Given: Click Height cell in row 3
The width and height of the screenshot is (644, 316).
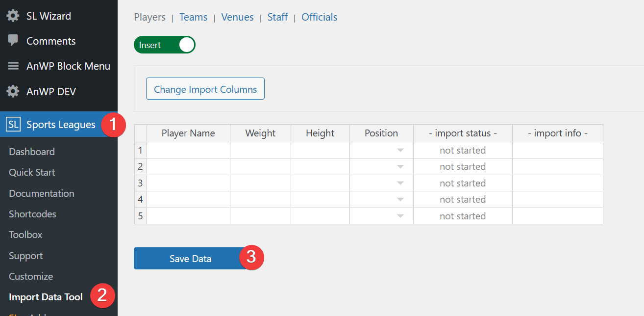Looking at the screenshot, I should point(321,183).
